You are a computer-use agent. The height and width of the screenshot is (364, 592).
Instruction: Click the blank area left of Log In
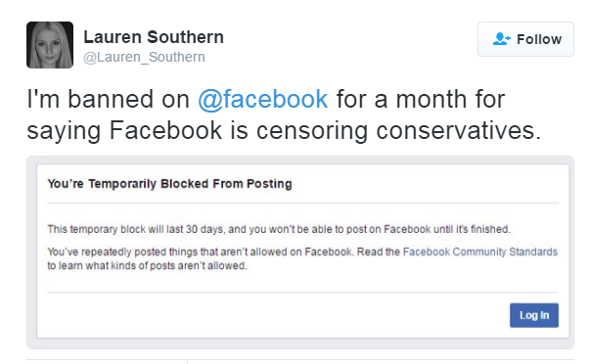click(279, 315)
